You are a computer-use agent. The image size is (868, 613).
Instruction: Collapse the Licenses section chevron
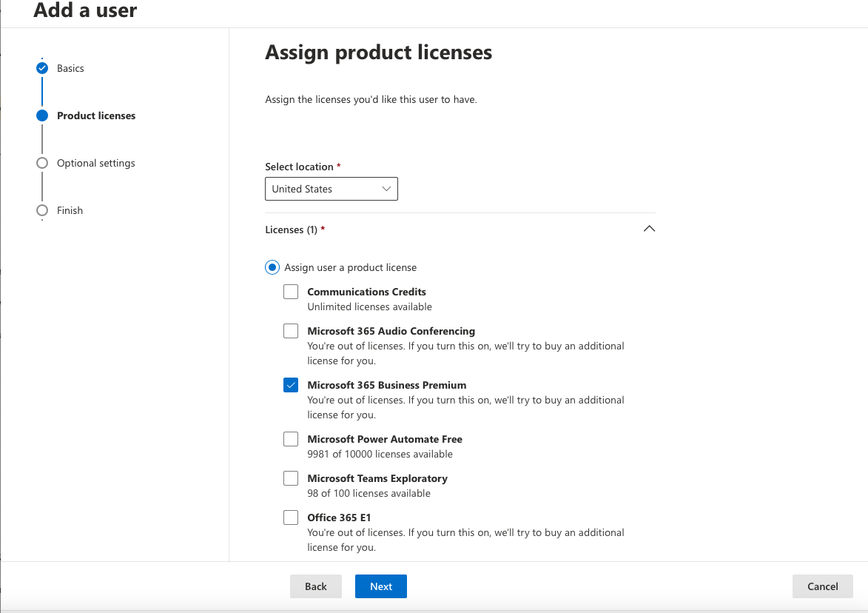650,229
